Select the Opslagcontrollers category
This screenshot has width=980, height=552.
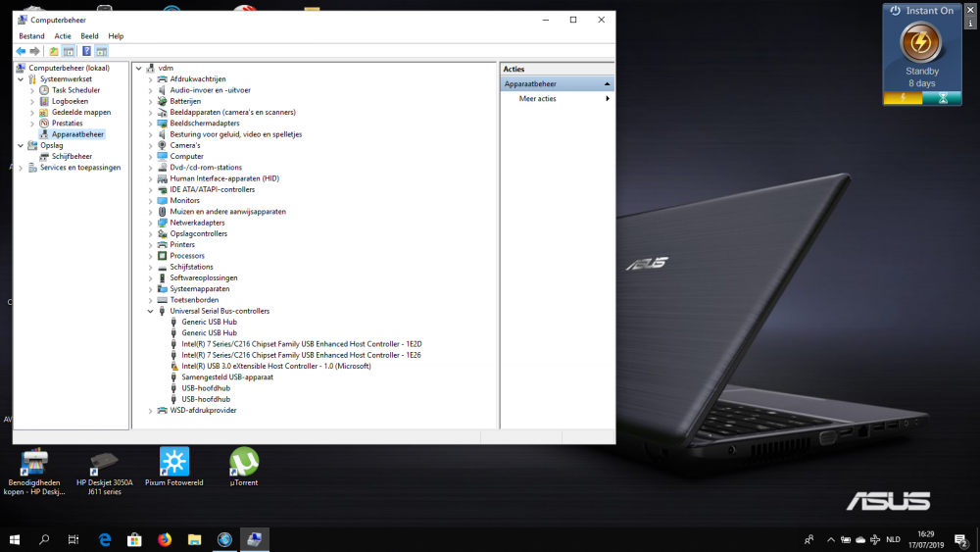pyautogui.click(x=198, y=233)
